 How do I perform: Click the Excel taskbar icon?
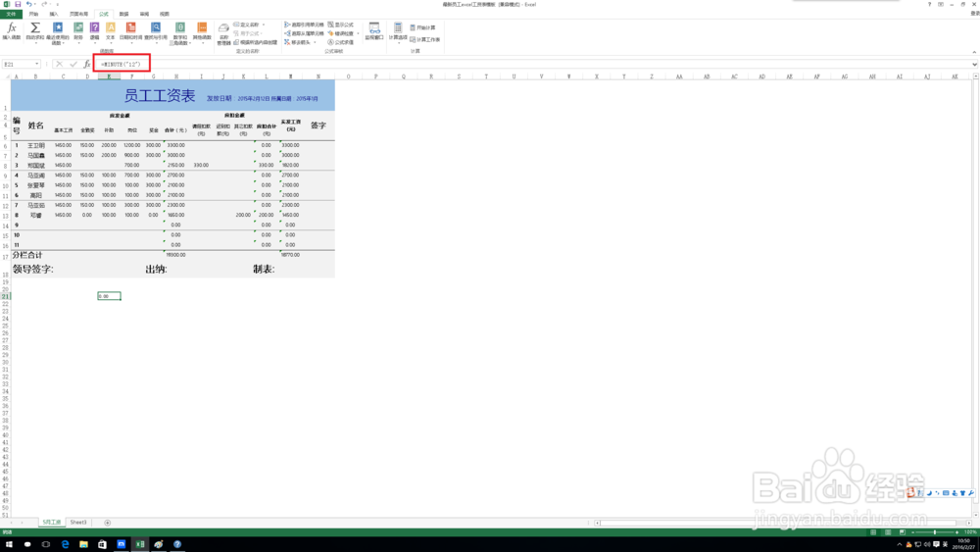click(x=140, y=544)
